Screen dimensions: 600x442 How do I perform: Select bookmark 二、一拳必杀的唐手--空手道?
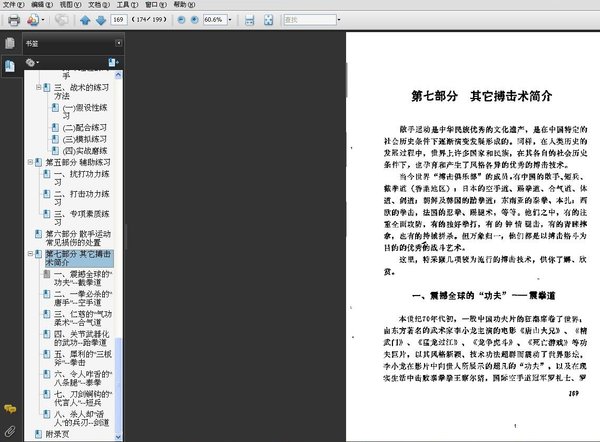point(83,298)
